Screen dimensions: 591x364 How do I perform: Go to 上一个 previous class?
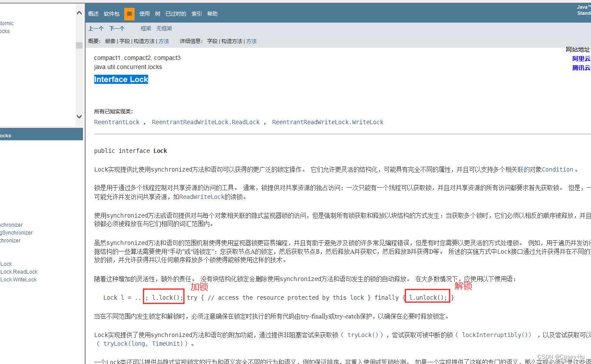pyautogui.click(x=96, y=29)
